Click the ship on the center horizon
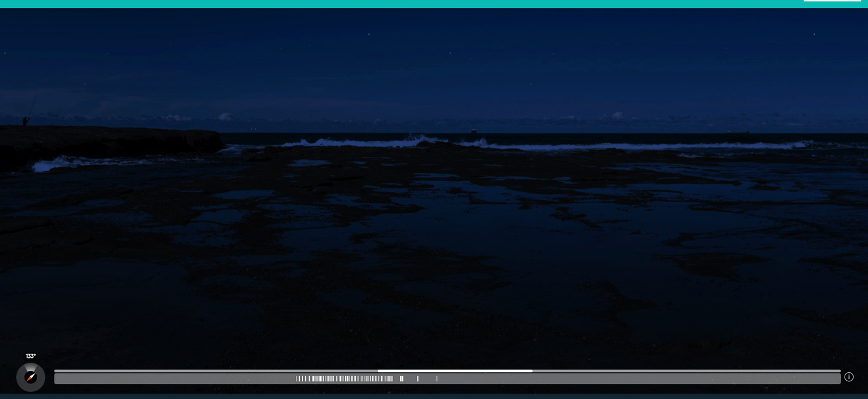Screen dimensions: 868x399 point(474,132)
